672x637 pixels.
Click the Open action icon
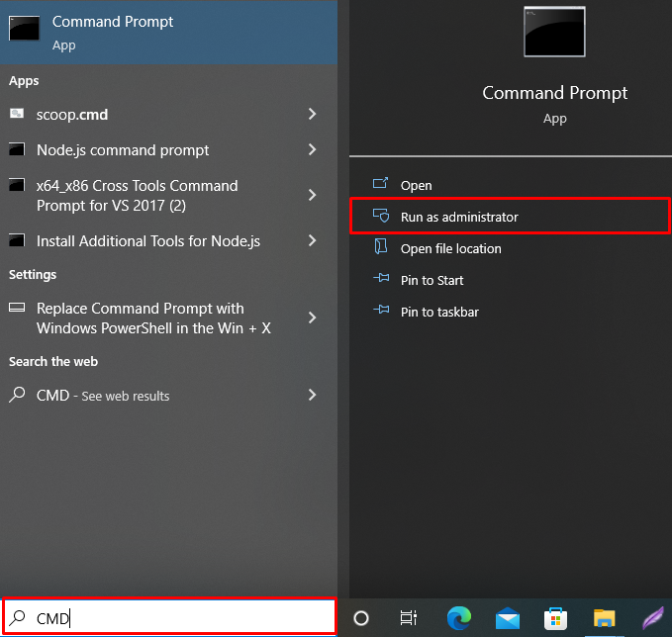[381, 183]
